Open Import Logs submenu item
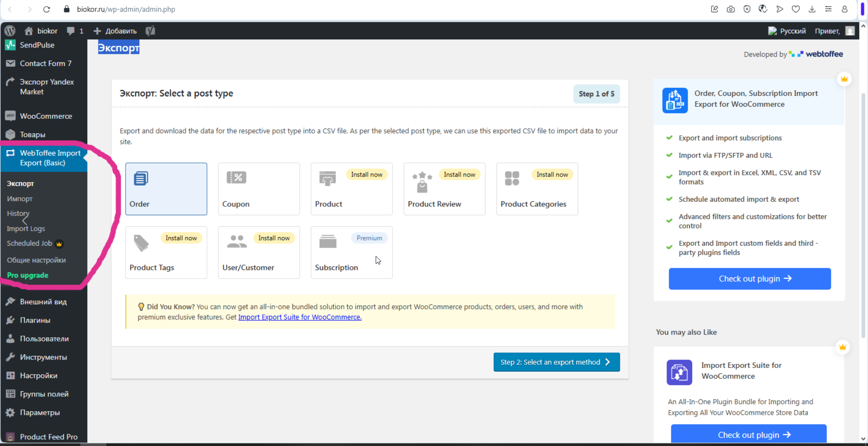Image resolution: width=868 pixels, height=446 pixels. [x=26, y=228]
